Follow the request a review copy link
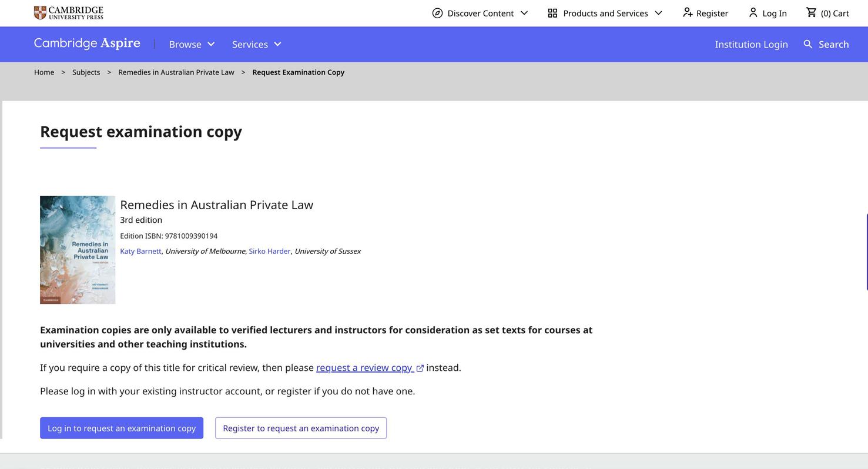This screenshot has width=868, height=469. (364, 367)
